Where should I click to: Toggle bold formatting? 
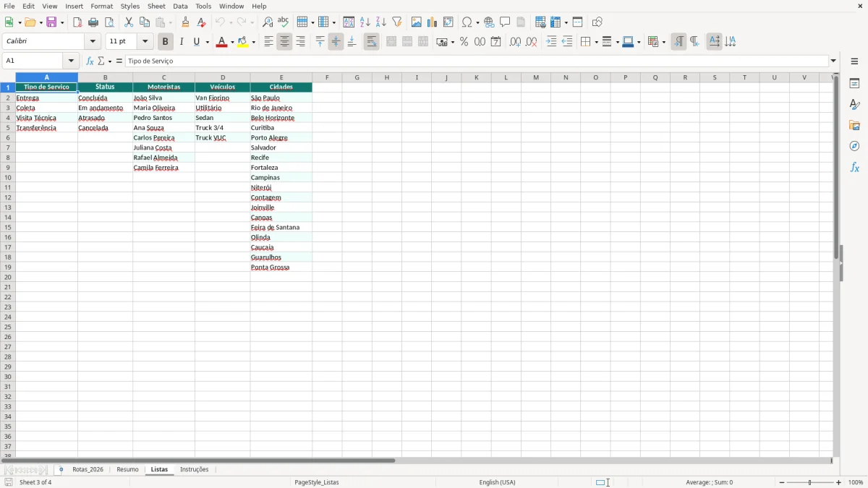point(166,42)
